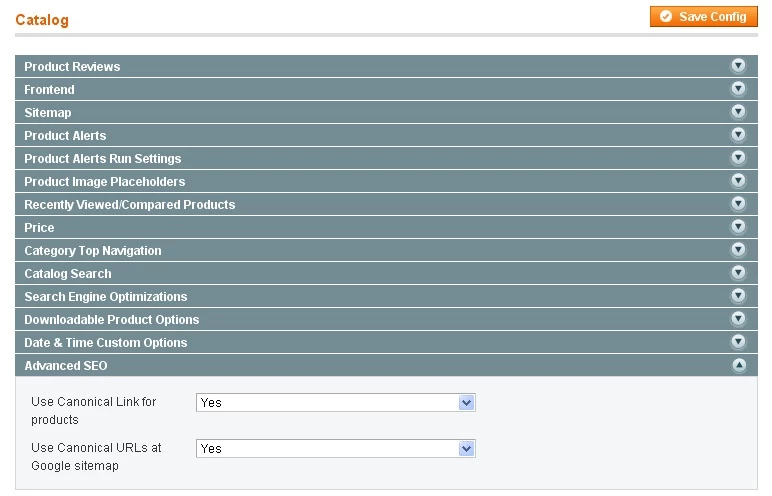Expand Price section arrow icon

pyautogui.click(x=738, y=227)
